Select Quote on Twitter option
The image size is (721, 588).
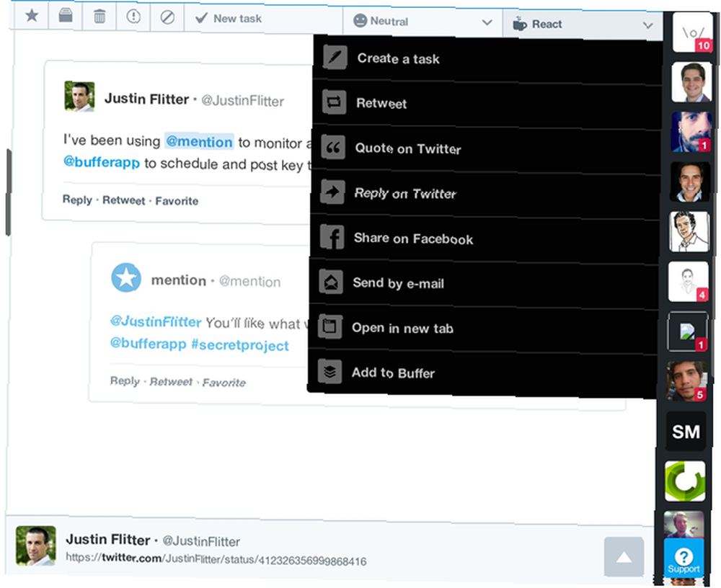pos(485,149)
